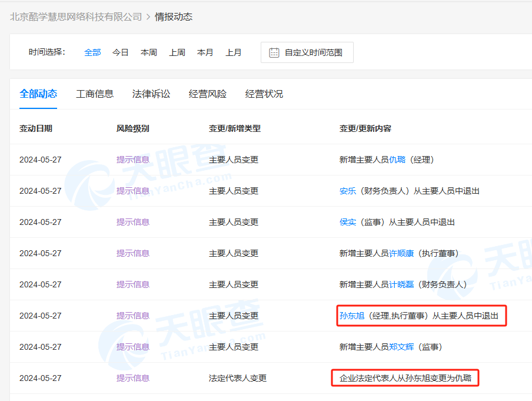Viewport: 532px width, 401px height.
Task: Filter by 今日
Action: [121, 52]
